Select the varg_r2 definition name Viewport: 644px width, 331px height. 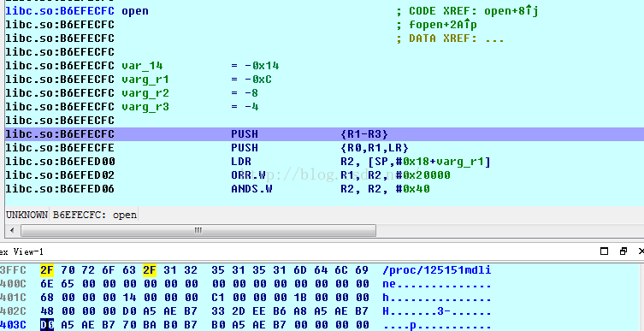coord(145,93)
